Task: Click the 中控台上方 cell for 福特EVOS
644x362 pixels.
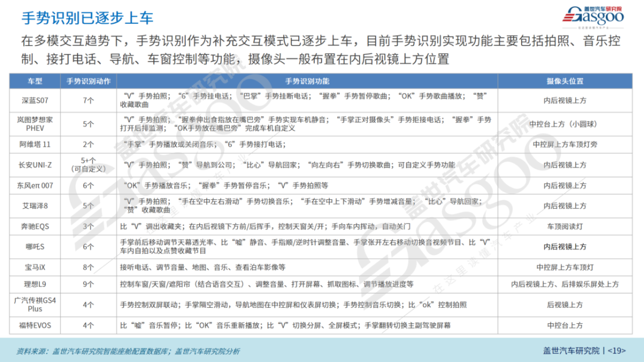Action: coord(565,326)
